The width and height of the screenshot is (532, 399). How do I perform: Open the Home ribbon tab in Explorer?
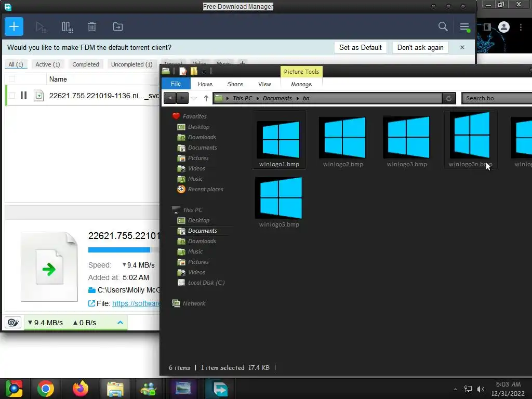pos(205,84)
